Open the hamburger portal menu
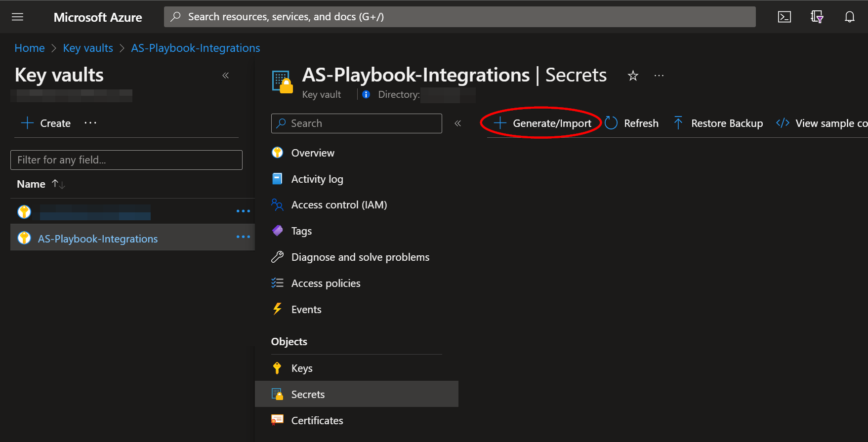 (x=17, y=17)
